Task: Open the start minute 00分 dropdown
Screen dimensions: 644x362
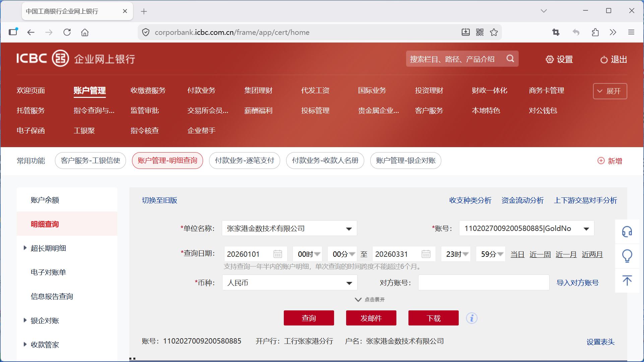Action: pyautogui.click(x=342, y=254)
